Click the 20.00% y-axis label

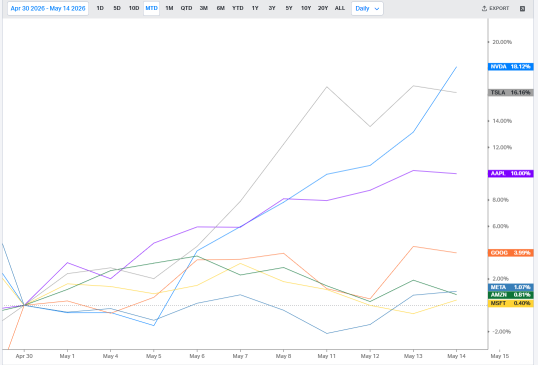(502, 42)
